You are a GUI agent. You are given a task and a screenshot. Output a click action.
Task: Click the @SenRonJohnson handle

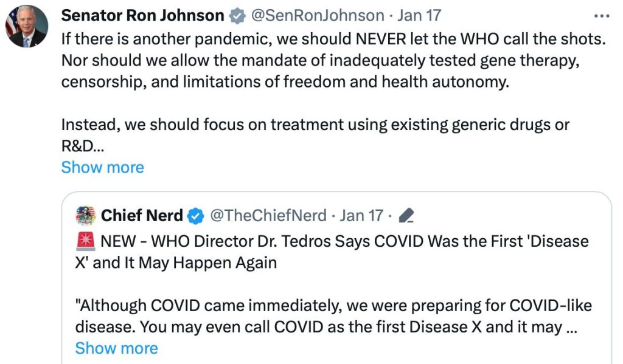click(x=318, y=15)
